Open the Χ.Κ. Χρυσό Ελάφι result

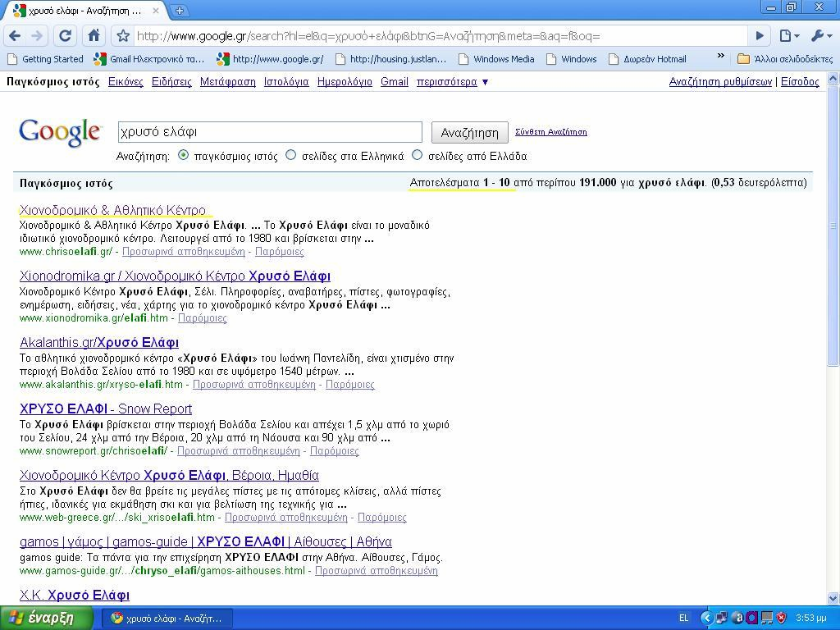75,596
